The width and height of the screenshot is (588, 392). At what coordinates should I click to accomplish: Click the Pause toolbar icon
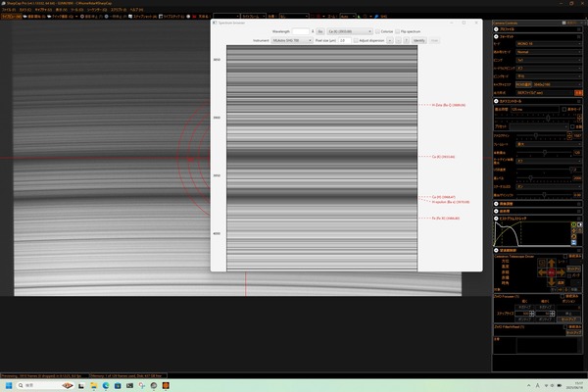[107, 17]
